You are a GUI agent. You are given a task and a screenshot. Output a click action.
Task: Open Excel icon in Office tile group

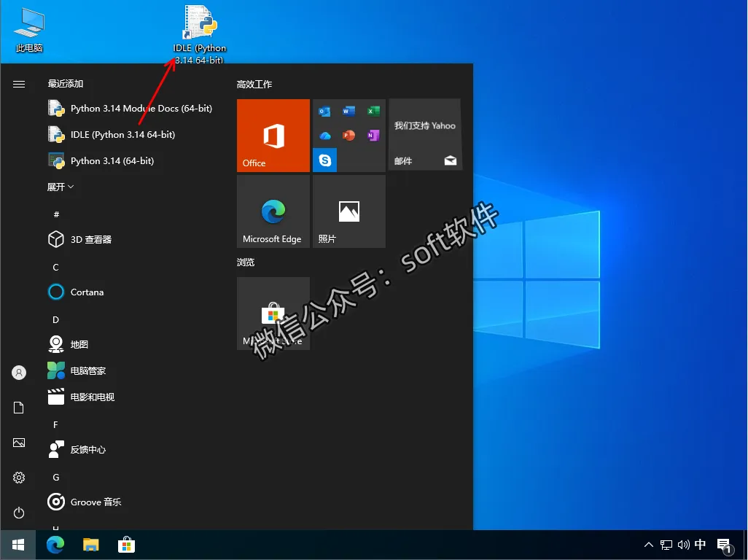[373, 112]
